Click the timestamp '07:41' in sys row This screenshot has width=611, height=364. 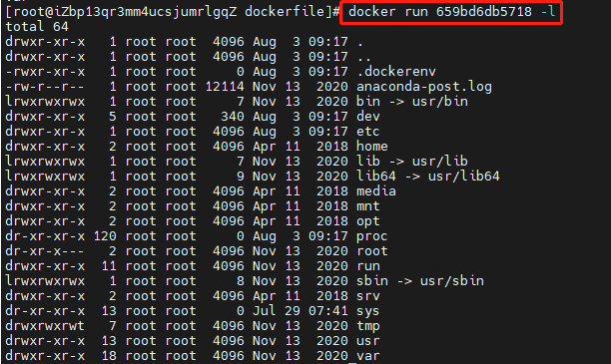[328, 311]
